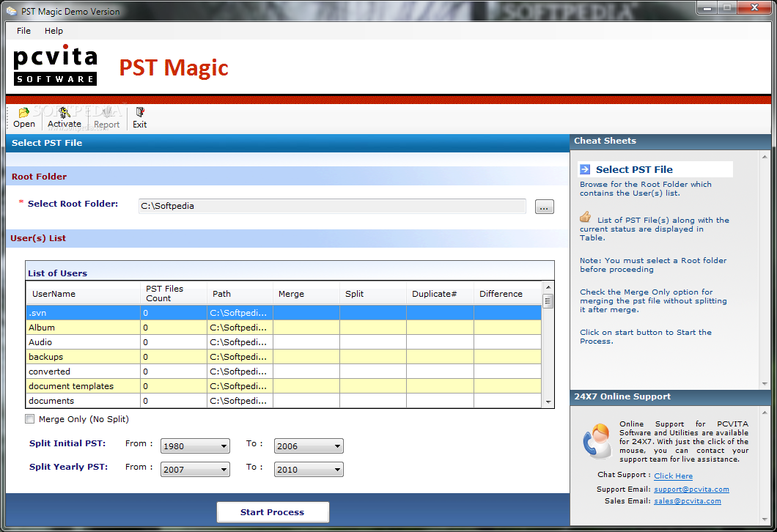Click the PST Files Count column header
The image size is (777, 532).
tap(174, 293)
